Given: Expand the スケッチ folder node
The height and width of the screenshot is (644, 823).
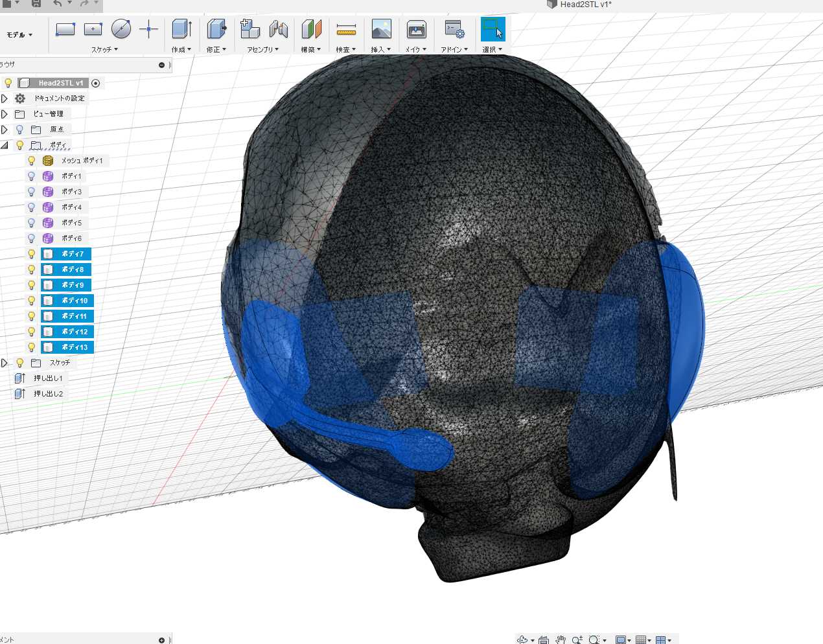Looking at the screenshot, I should 5,363.
